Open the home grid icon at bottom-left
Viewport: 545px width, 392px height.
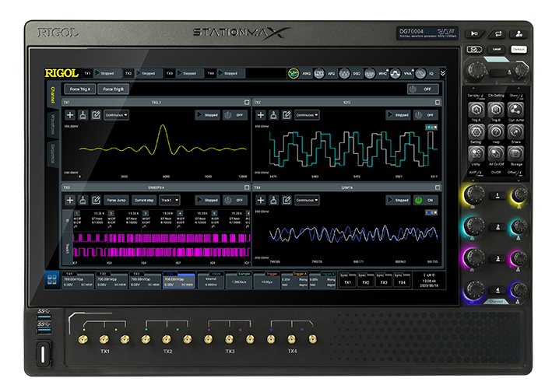point(51,279)
